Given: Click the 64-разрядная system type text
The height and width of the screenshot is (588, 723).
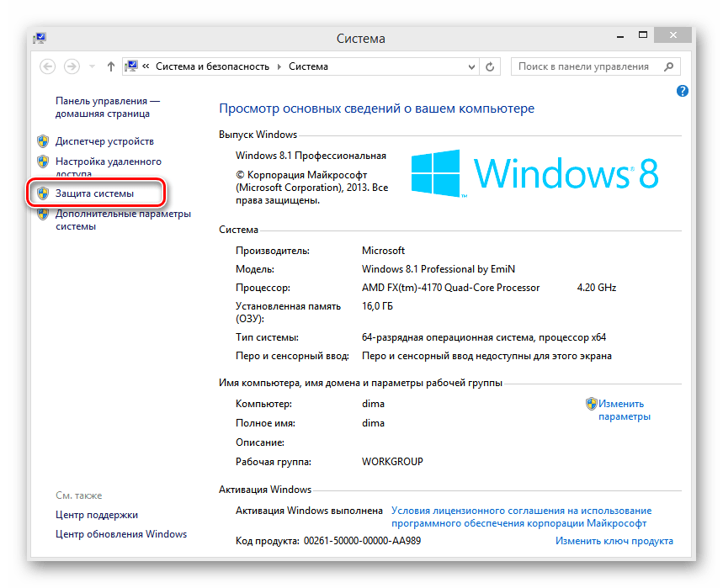Looking at the screenshot, I should point(484,337).
